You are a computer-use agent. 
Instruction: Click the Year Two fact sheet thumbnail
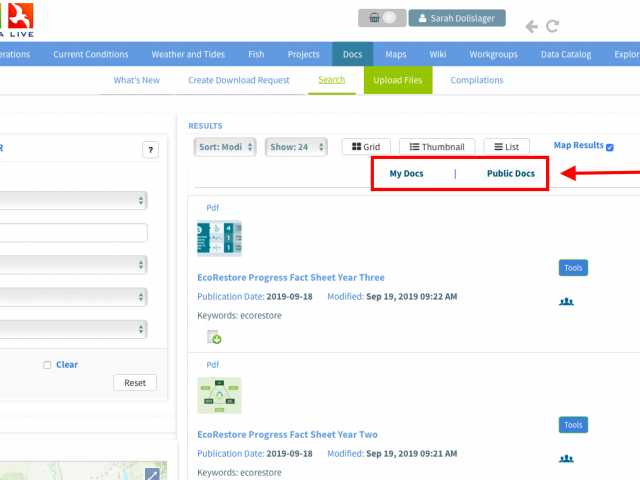(219, 396)
